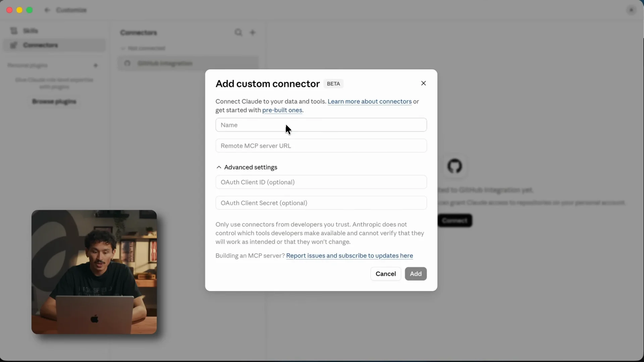Click the Connectors sidebar icon

13,45
